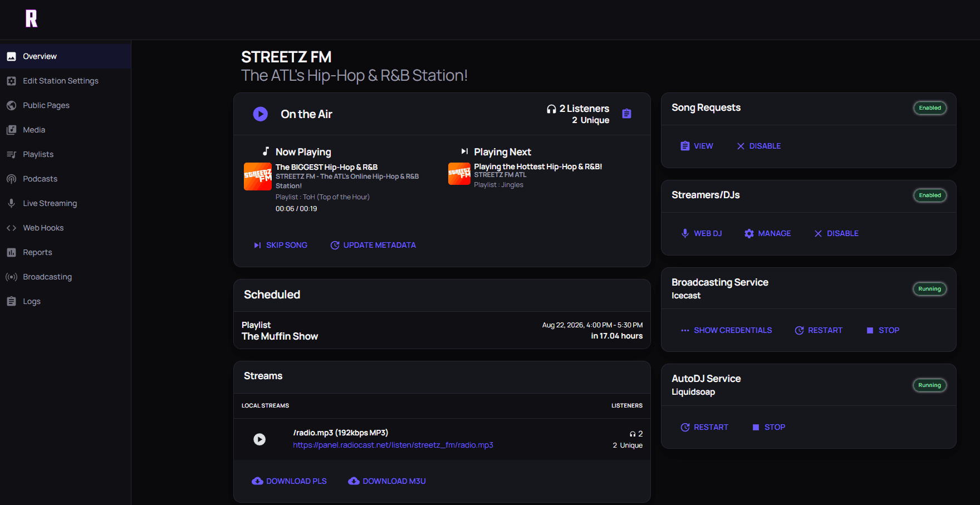Disable Streamers/DJs
Screen dimensions: 980x505
pos(836,233)
